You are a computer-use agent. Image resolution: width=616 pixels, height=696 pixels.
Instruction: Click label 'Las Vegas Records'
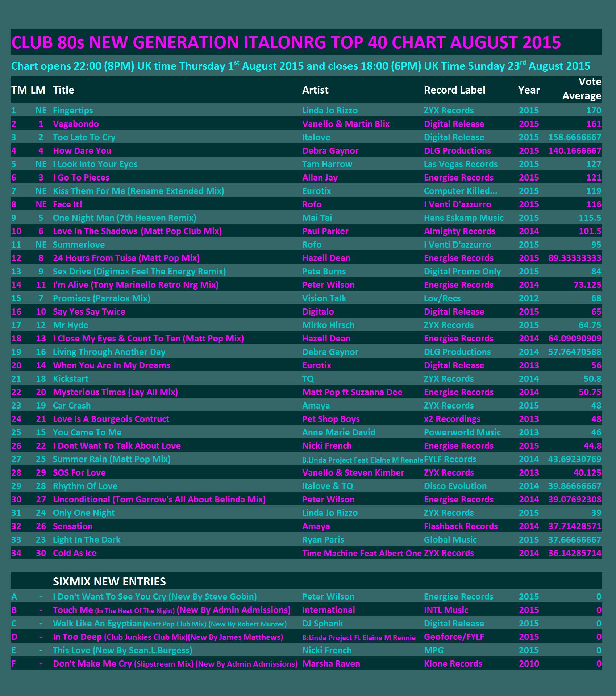(x=461, y=164)
